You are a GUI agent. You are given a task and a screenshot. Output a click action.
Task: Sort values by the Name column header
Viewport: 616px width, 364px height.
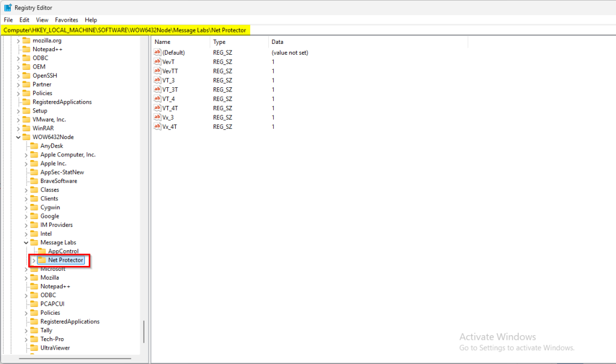click(180, 42)
